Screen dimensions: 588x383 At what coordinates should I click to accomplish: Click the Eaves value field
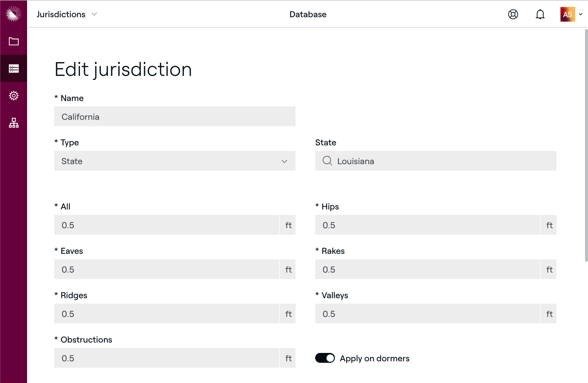pyautogui.click(x=166, y=270)
